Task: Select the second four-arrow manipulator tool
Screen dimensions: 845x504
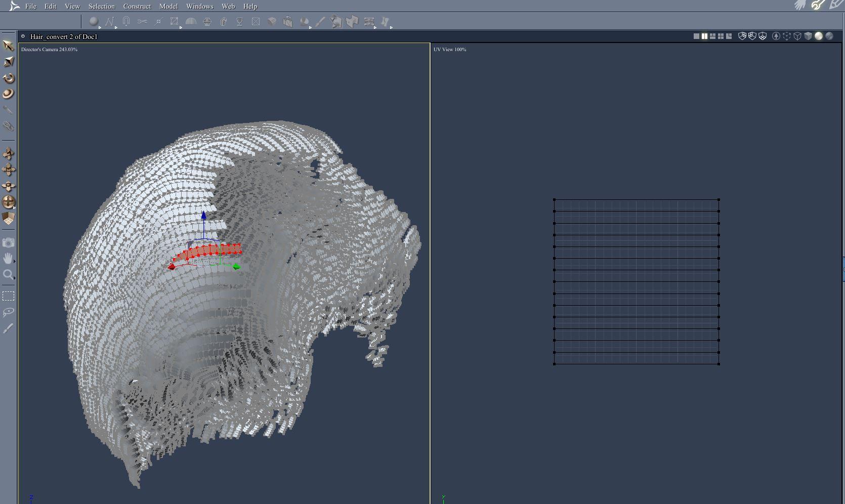Action: [x=8, y=170]
